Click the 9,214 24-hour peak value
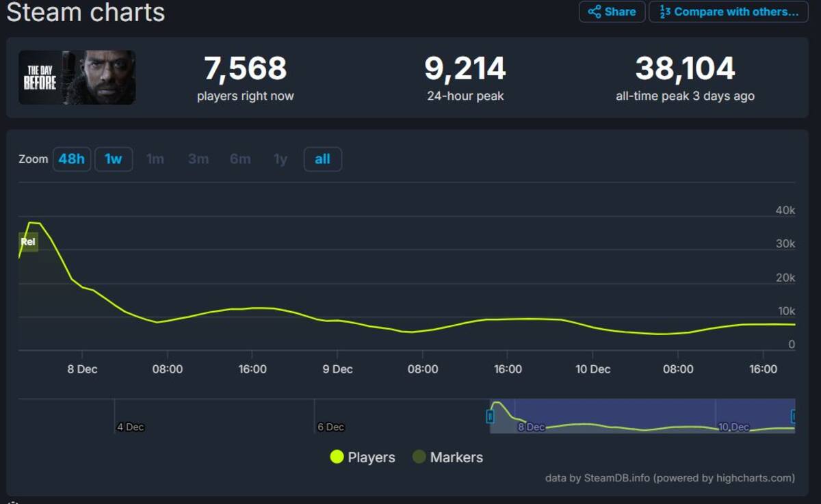This screenshot has width=821, height=504. (465, 68)
